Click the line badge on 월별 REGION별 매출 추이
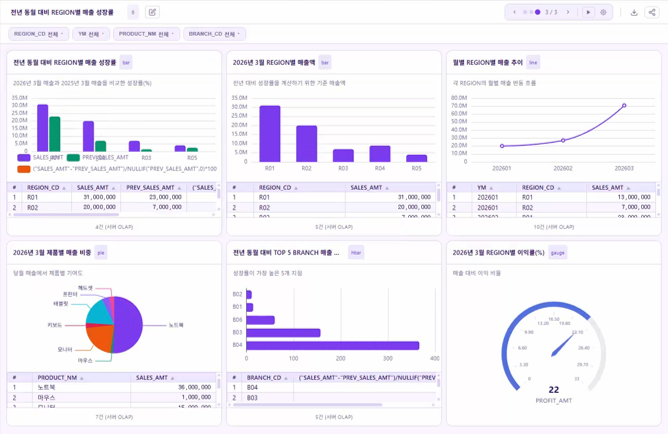The width and height of the screenshot is (668, 434). (533, 63)
